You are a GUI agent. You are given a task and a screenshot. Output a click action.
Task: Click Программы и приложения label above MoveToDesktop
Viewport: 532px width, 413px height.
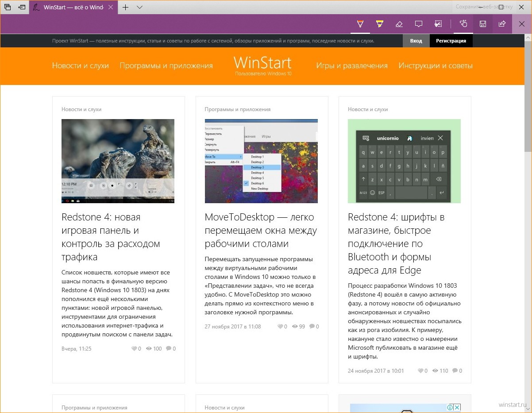coord(238,109)
